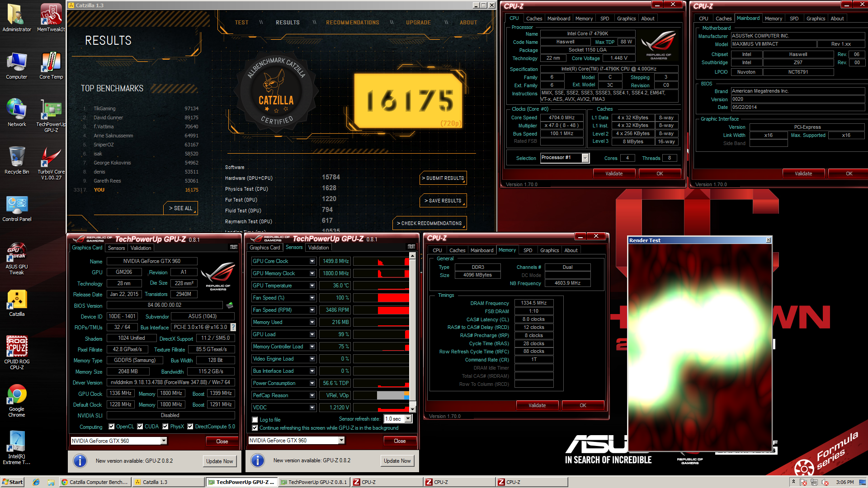The width and height of the screenshot is (868, 488).
Task: Click the BIOS save chip icon in GPU-Z
Action: coord(230,305)
